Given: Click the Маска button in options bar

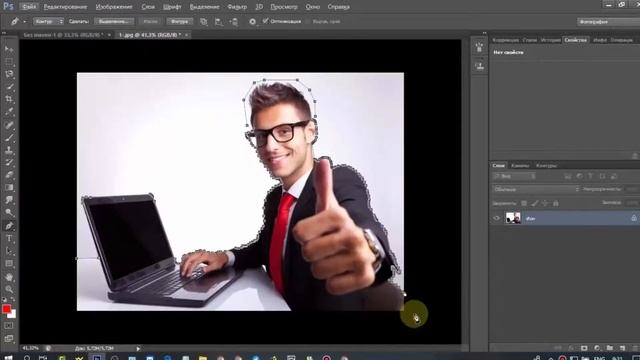Looking at the screenshot, I should click(151, 21).
